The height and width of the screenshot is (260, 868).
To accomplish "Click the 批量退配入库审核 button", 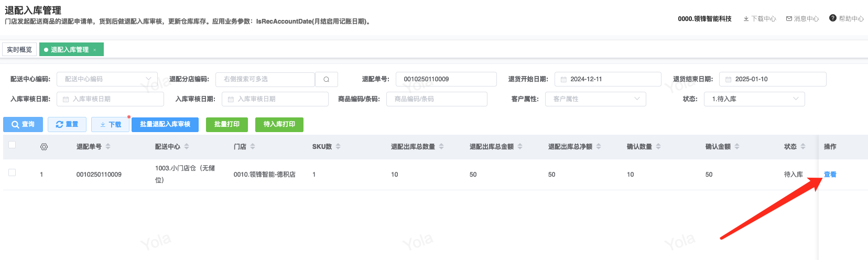I will [165, 124].
